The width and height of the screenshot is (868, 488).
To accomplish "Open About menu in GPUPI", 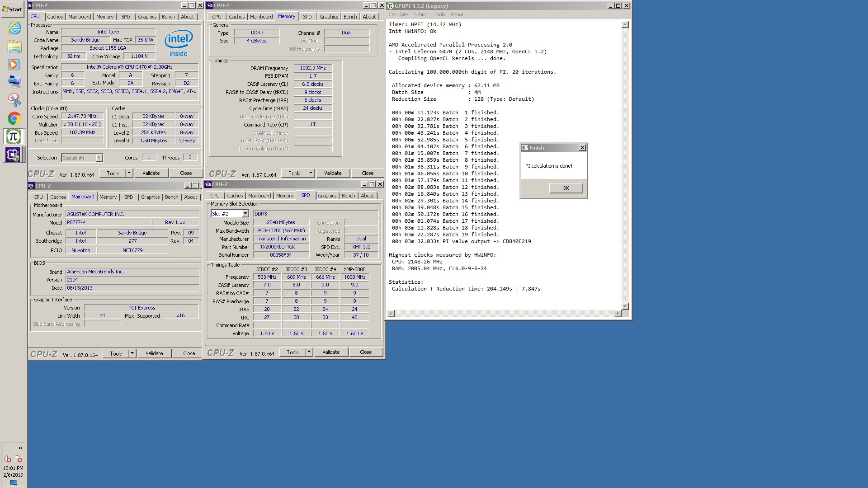I will tap(457, 14).
